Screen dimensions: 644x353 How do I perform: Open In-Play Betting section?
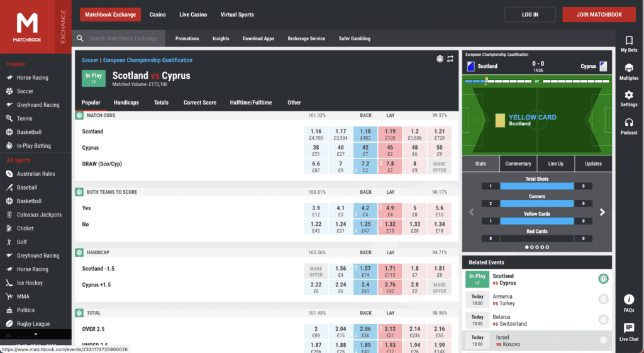pos(34,146)
